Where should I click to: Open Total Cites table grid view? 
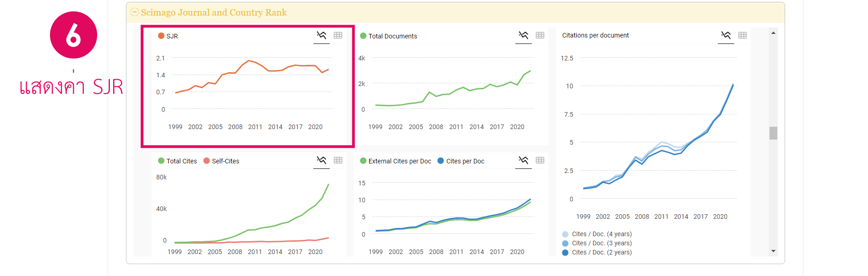click(338, 160)
